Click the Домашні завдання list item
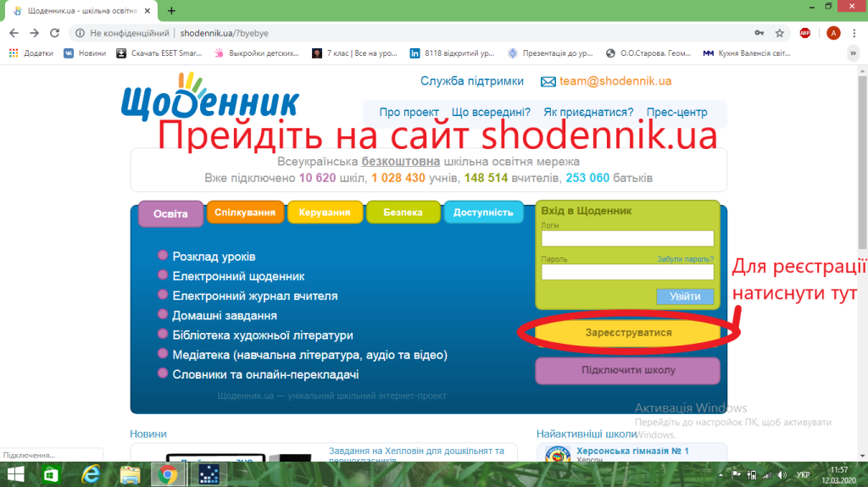The height and width of the screenshot is (487, 868). click(224, 315)
